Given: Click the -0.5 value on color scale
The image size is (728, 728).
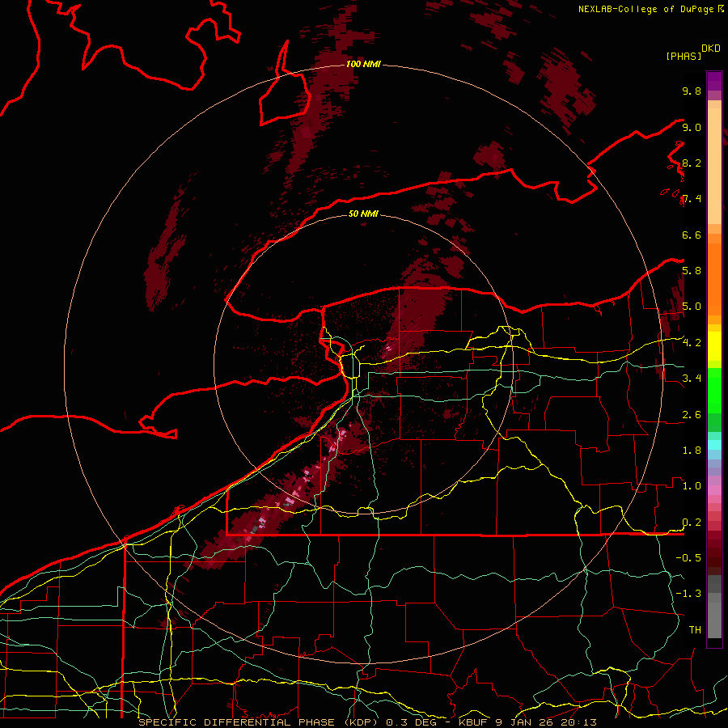Looking at the screenshot, I should tap(688, 557).
